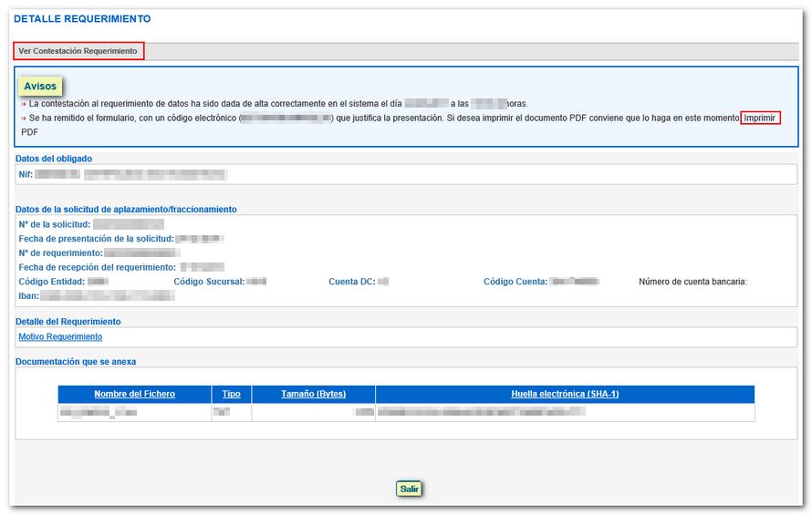Click the red arrow bullet before 'Se ha remitido'
The height and width of the screenshot is (515, 812).
point(24,119)
